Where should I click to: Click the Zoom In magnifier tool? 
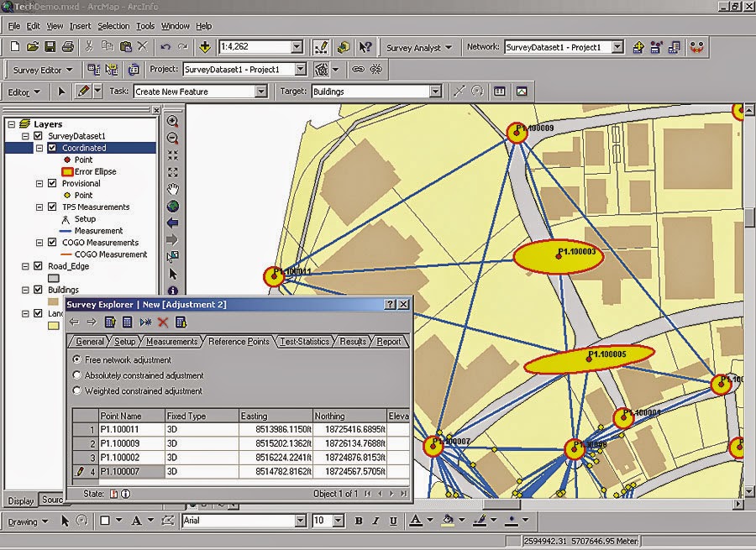coord(172,121)
